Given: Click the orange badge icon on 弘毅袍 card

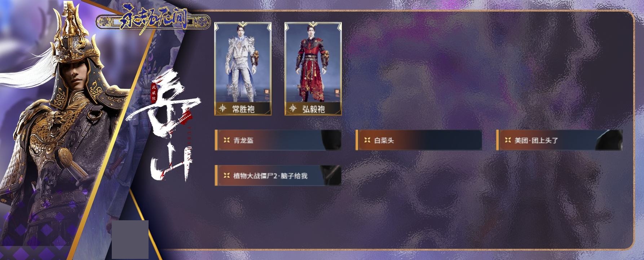Looking at the screenshot, I should pos(338,92).
